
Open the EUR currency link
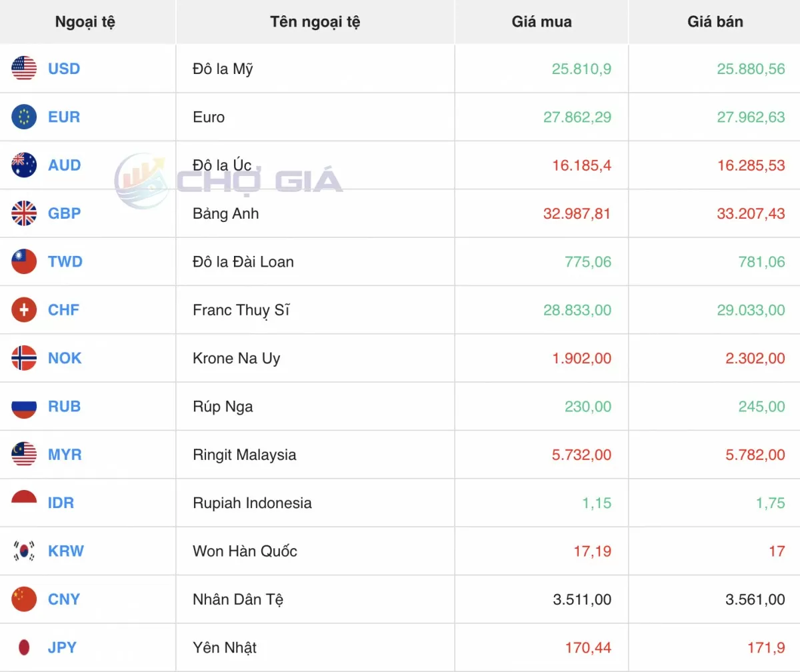click(x=64, y=117)
